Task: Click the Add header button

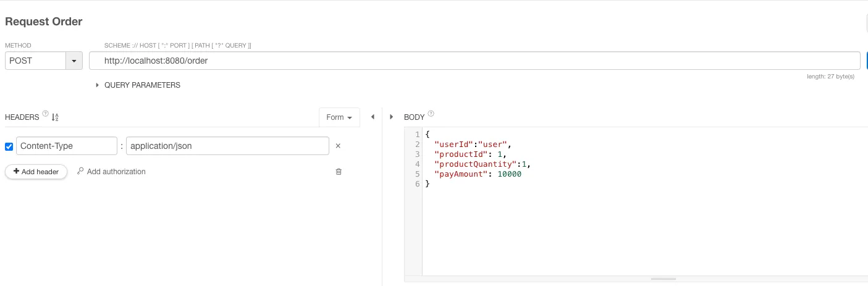Action: (36, 172)
